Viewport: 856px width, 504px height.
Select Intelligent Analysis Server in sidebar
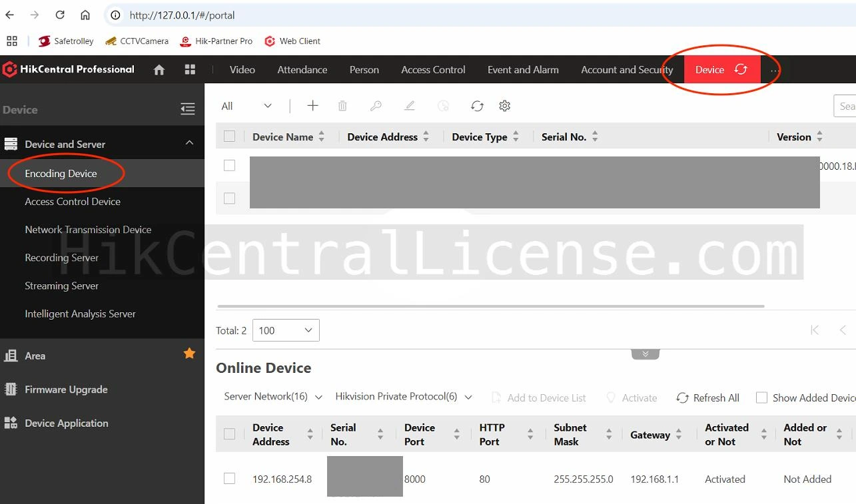point(102,314)
